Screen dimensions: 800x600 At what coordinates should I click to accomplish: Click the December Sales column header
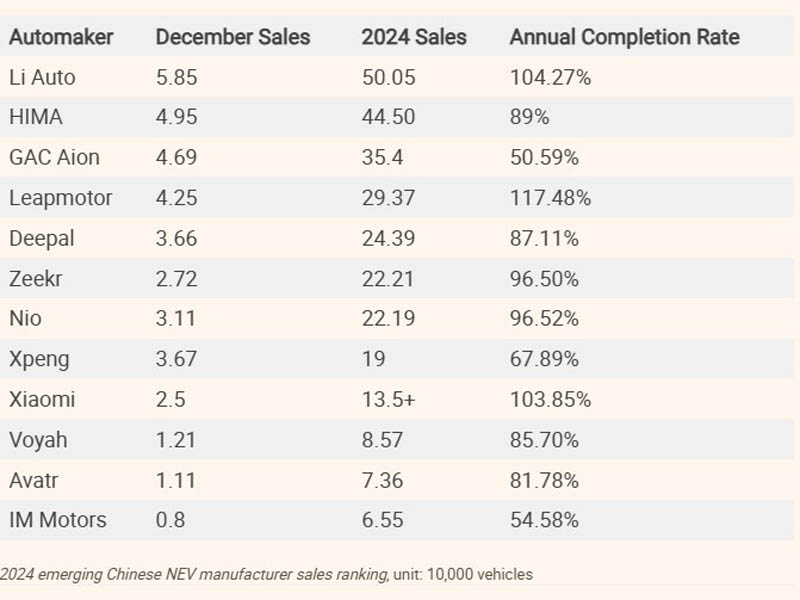(x=233, y=38)
